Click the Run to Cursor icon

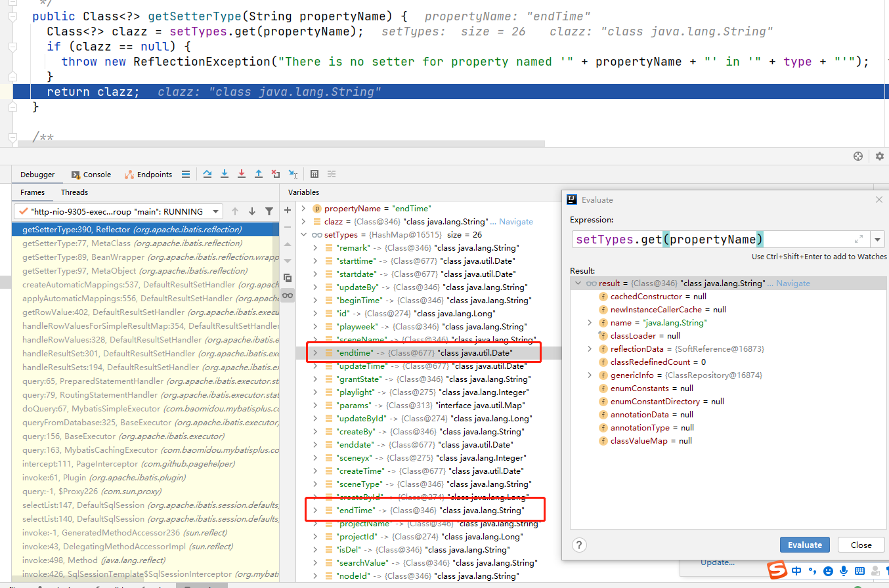[x=293, y=174]
